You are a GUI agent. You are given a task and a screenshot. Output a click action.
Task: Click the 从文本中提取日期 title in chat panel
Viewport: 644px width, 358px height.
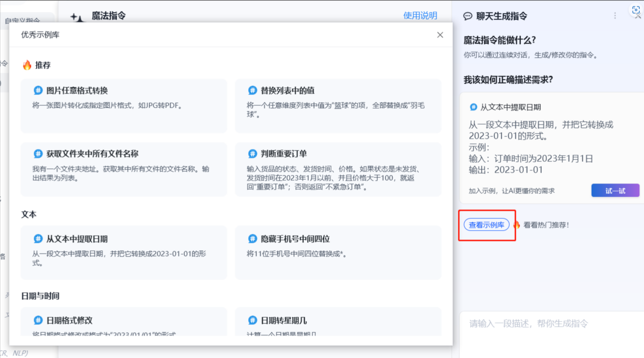point(511,107)
